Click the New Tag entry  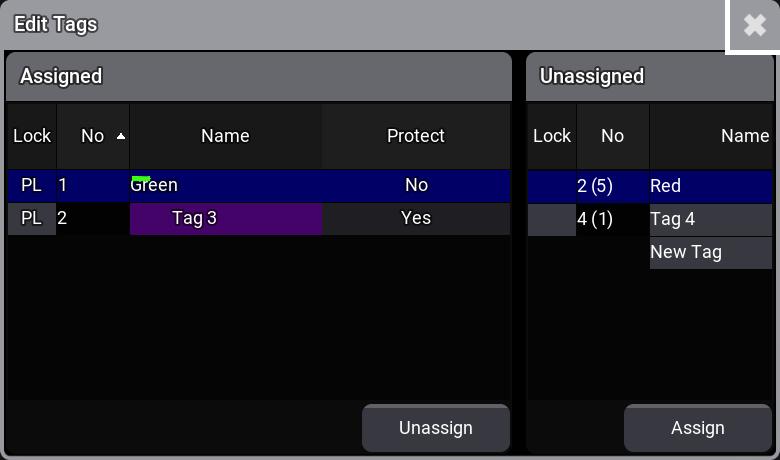pos(708,252)
